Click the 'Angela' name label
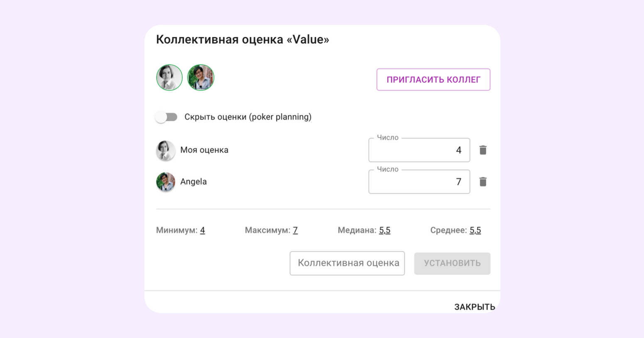 (x=193, y=182)
